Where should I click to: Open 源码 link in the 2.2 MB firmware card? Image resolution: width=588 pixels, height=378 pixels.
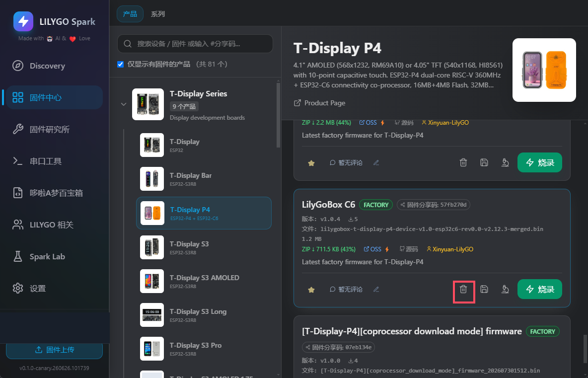tap(404, 123)
